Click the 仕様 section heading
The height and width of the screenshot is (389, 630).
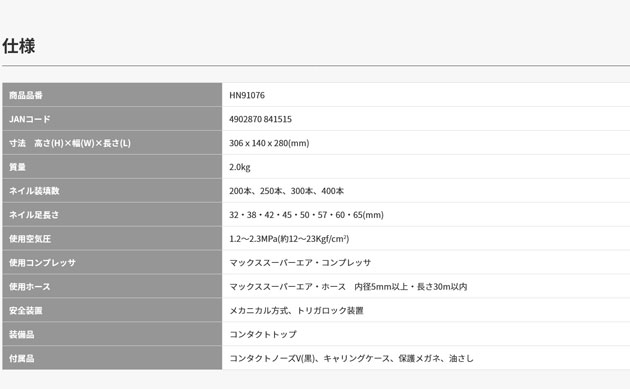19,46
